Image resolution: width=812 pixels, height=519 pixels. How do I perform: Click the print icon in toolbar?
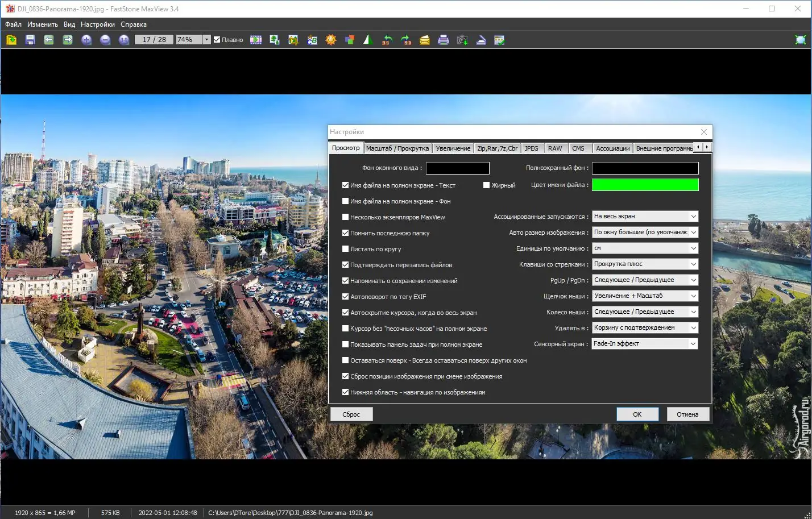coord(444,40)
